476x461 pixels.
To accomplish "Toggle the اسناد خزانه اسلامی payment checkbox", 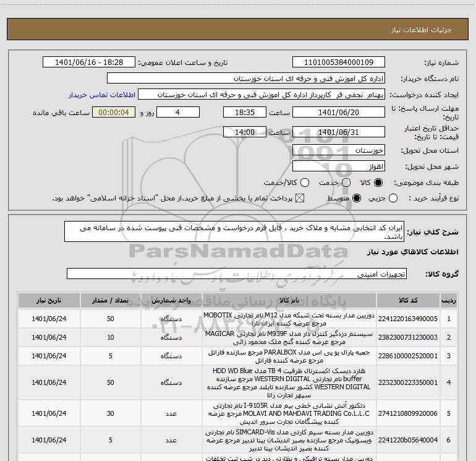I will [300, 198].
